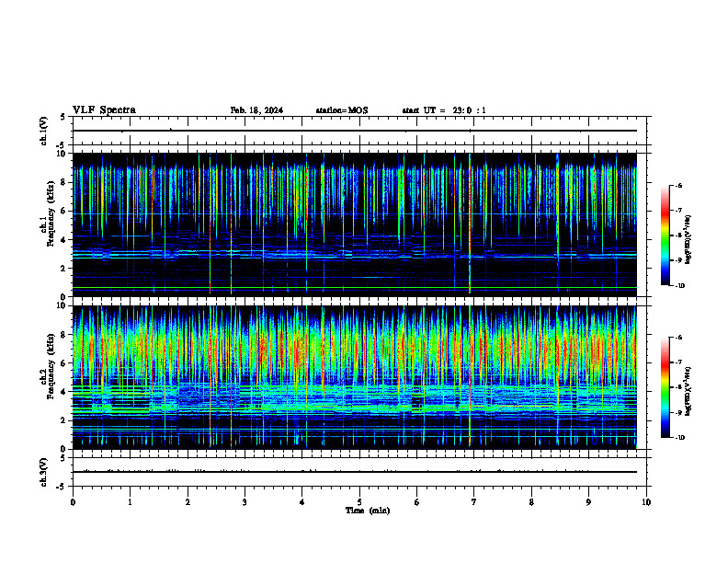Screen dimensions: 728x563
Task: Click the time axis tick label "7"
Action: click(474, 502)
